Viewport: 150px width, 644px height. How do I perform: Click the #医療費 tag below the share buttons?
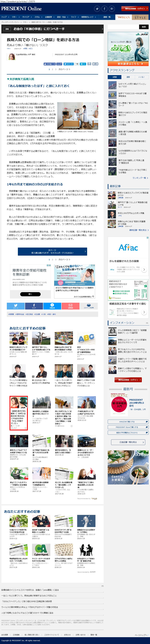(x=11, y=315)
